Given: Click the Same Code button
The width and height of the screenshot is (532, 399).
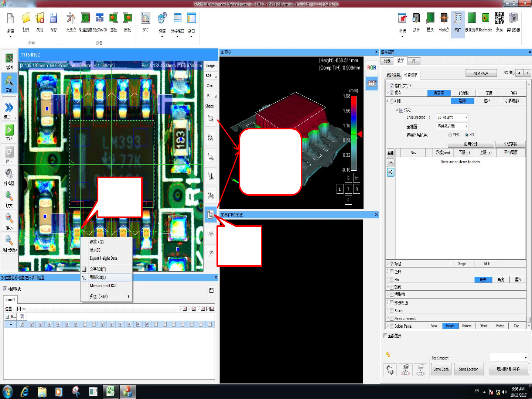Looking at the screenshot, I should click(441, 369).
